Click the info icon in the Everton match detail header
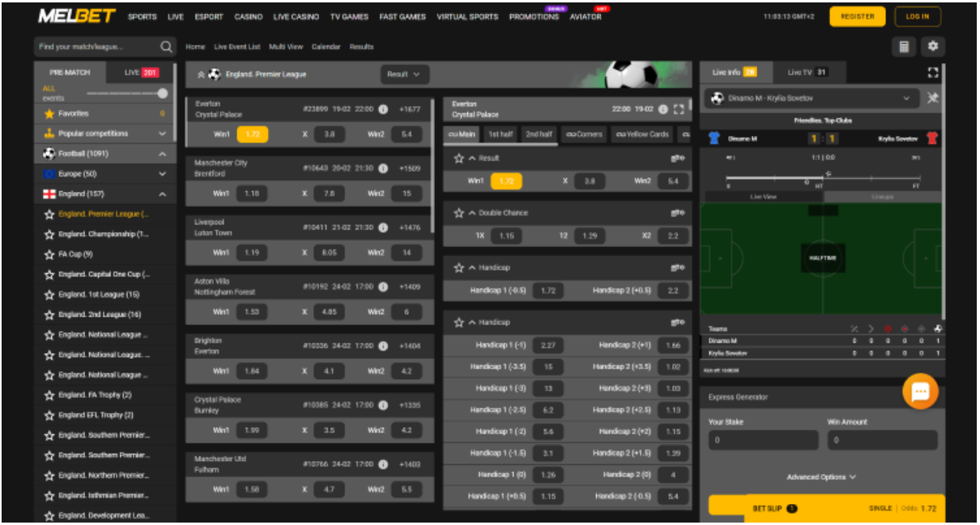The height and width of the screenshot is (525, 980). pyautogui.click(x=663, y=109)
